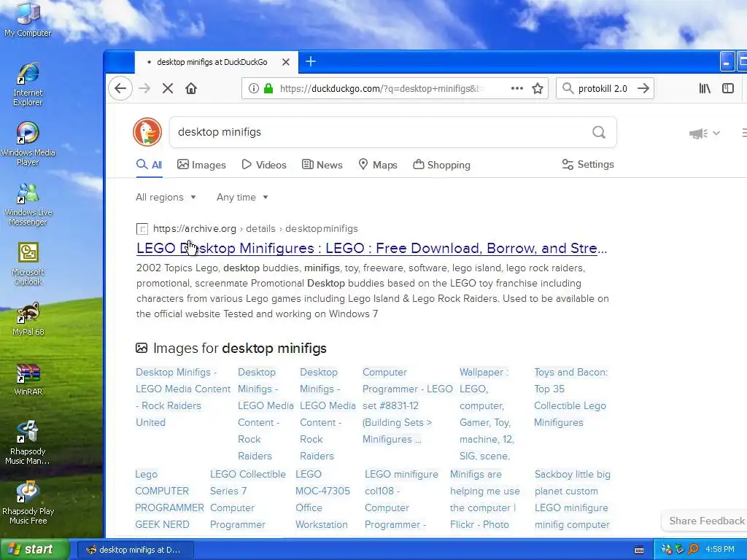
Task: Select the desktop minifigs at DuckDuckGo tab
Action: [212, 62]
